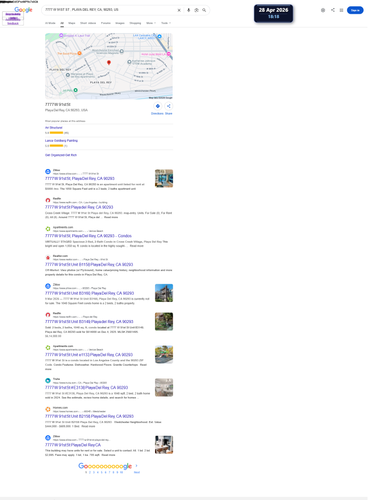Open search by image lens icon

pos(196,10)
